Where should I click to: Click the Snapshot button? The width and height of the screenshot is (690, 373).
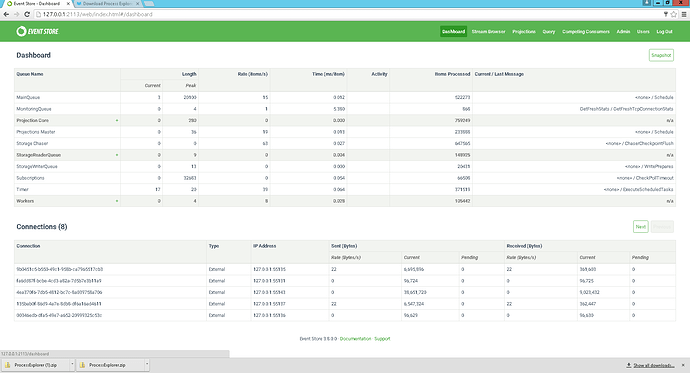tap(661, 55)
